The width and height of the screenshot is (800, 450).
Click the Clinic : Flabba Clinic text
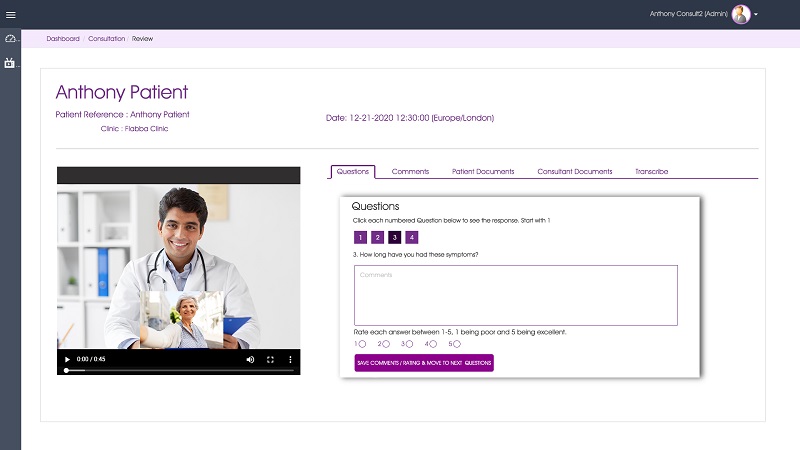pos(134,129)
